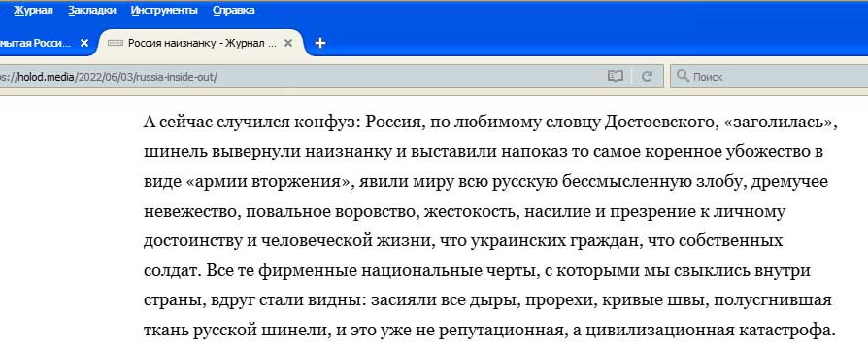Image resolution: width=868 pixels, height=351 pixels.
Task: Open the Инструменты menu
Action: pos(164,10)
